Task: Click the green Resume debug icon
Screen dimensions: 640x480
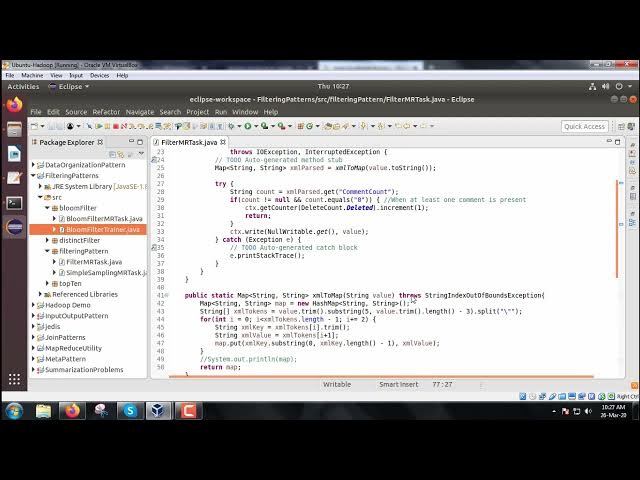Action: (x=98, y=126)
